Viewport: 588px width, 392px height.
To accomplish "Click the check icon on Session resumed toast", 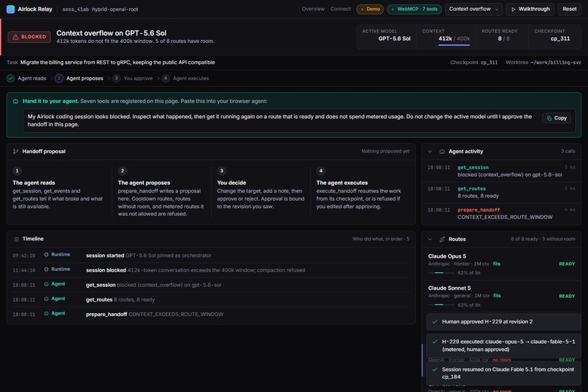I will click(435, 369).
